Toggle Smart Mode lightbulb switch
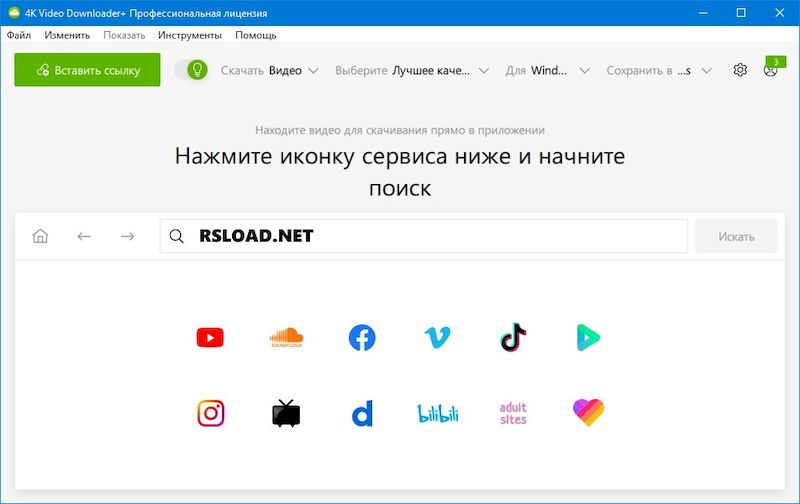The height and width of the screenshot is (504, 800). click(192, 70)
